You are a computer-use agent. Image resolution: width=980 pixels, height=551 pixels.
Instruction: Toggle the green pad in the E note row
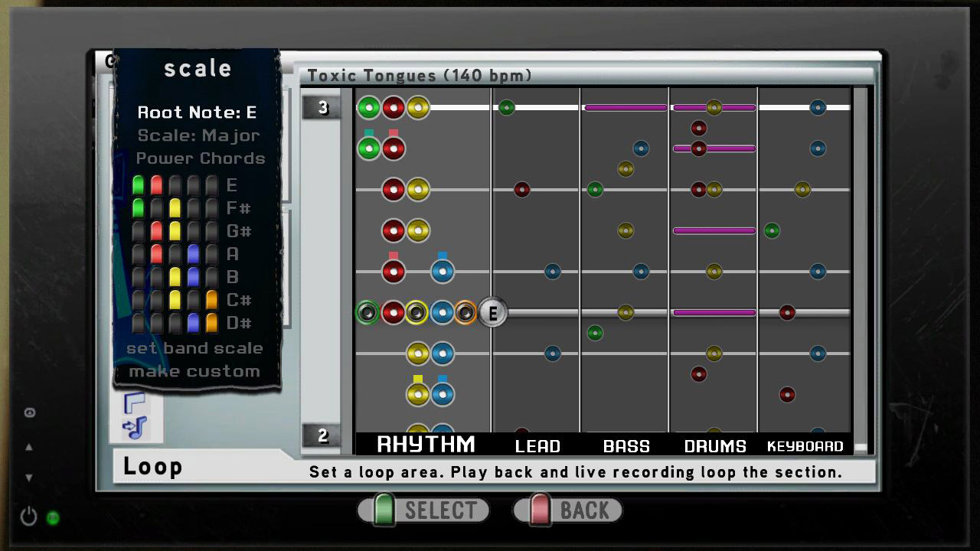(x=138, y=184)
